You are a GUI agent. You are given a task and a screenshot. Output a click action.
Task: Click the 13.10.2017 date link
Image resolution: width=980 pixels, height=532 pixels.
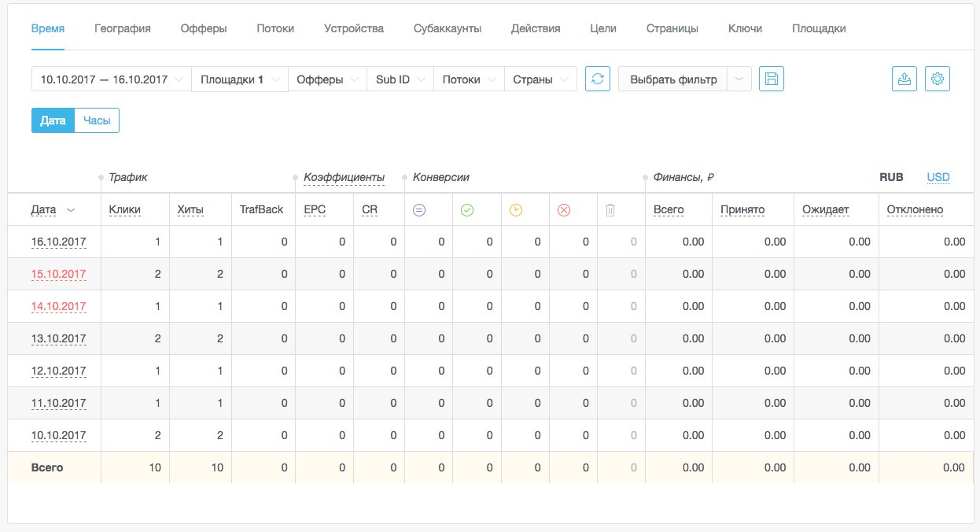click(x=59, y=339)
